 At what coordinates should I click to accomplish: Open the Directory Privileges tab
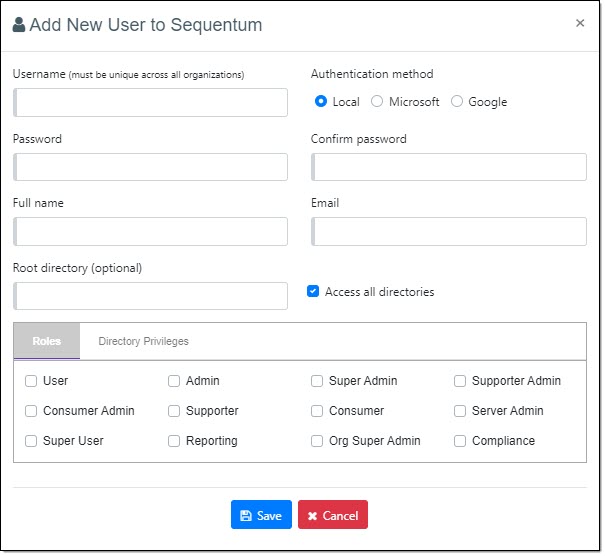pos(144,342)
